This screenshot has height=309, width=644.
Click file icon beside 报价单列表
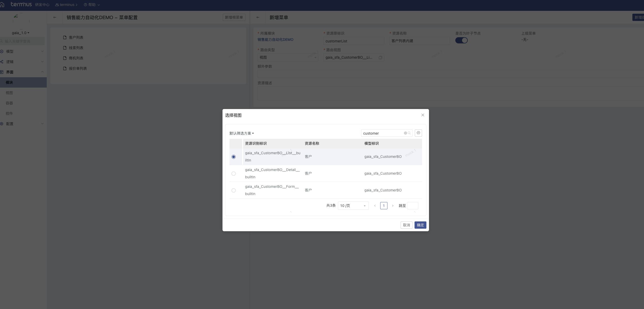(x=65, y=68)
